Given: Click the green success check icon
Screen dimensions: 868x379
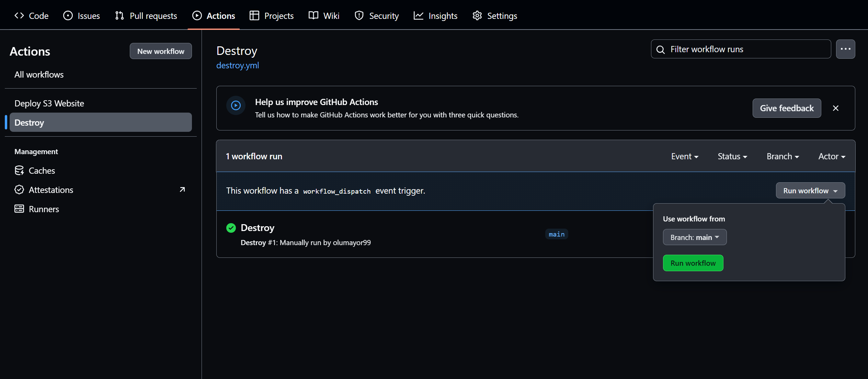Looking at the screenshot, I should tap(231, 228).
